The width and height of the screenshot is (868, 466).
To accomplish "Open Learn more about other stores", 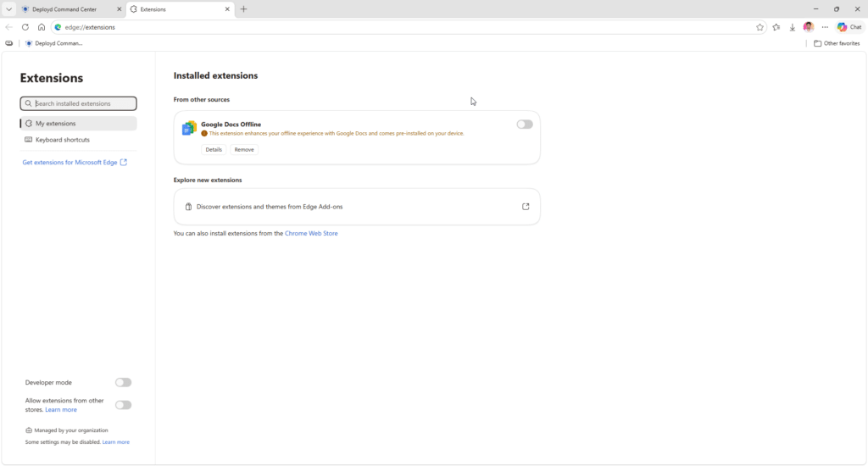I will click(x=61, y=410).
